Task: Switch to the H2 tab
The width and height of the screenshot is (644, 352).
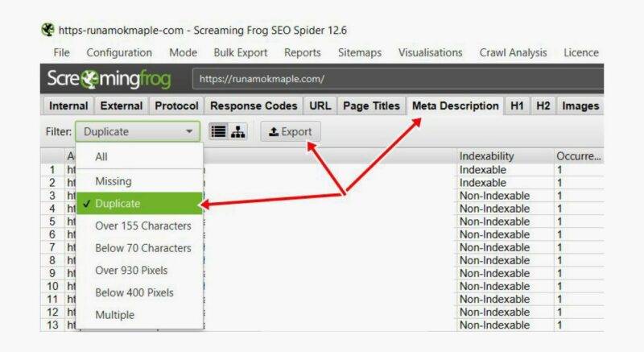Action: coord(543,106)
